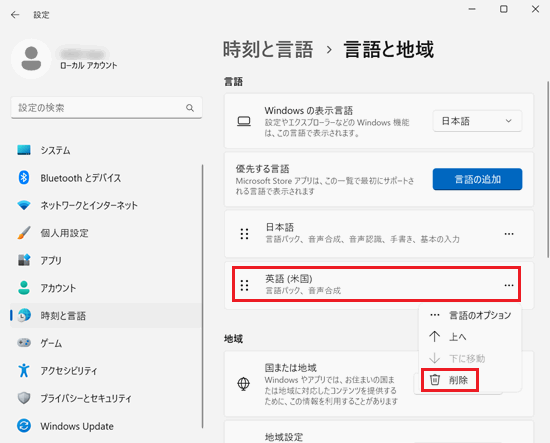550x443 pixels.
Task: Choose 言語のオプション in the context menu
Action: tap(470, 315)
